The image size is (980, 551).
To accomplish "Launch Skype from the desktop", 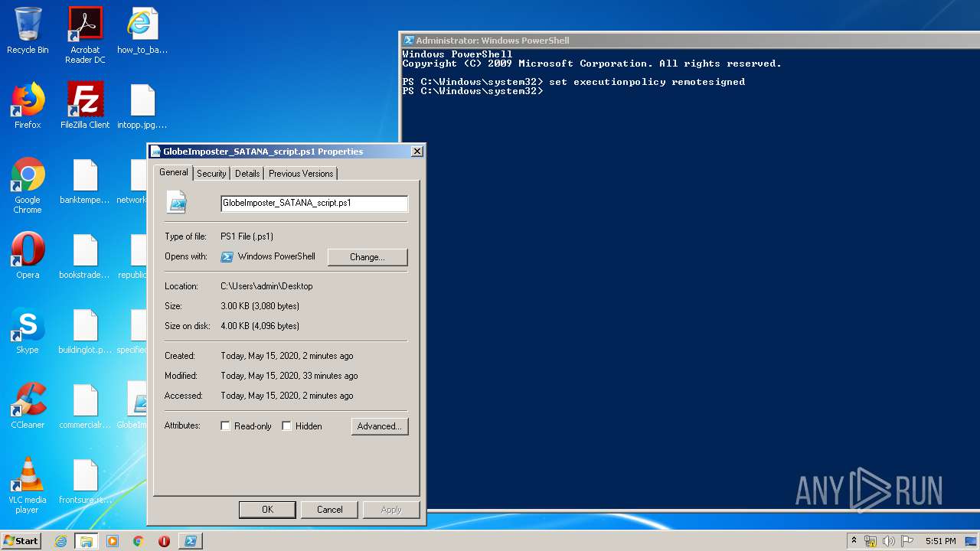I will pyautogui.click(x=28, y=331).
